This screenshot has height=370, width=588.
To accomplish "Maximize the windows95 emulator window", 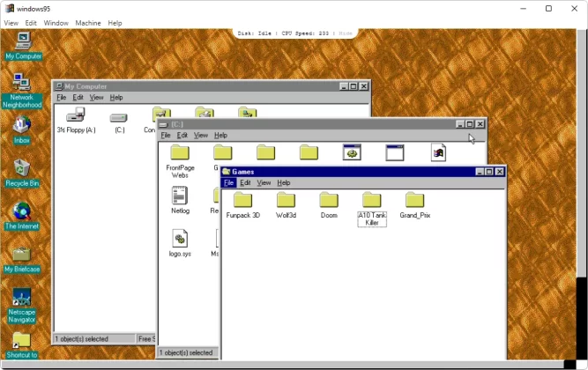I will pyautogui.click(x=548, y=9).
